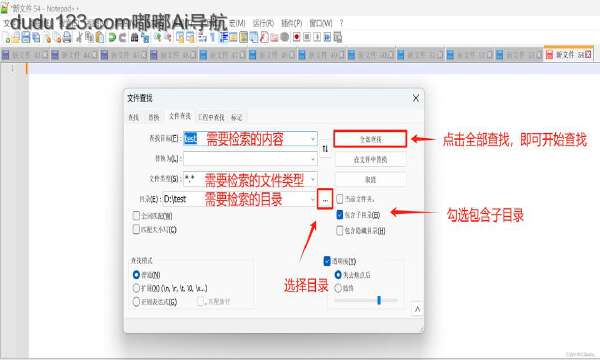Click the green Undo arrow icon
The height and width of the screenshot is (360, 600).
112,37
